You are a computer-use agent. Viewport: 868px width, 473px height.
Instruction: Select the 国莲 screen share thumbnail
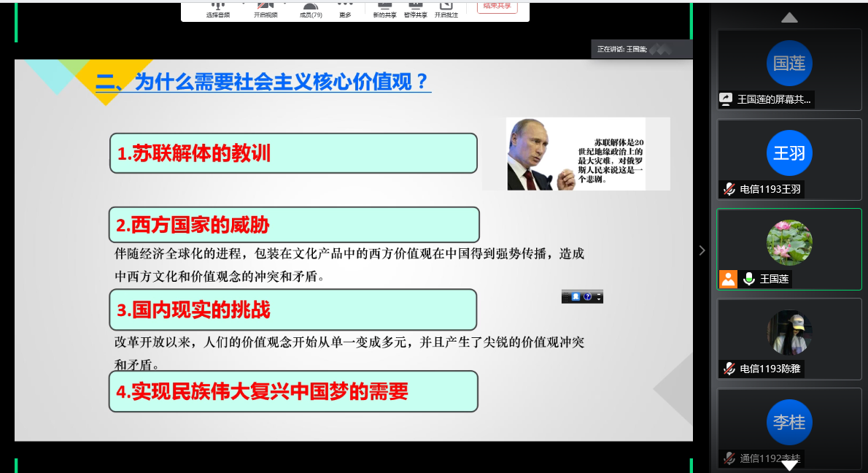(788, 69)
